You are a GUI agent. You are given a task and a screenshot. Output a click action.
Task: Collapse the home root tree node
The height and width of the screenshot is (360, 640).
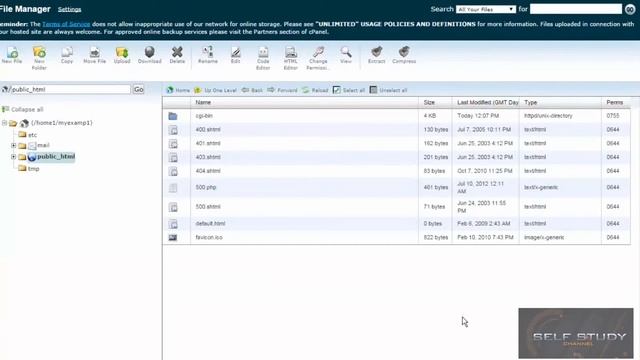click(4, 123)
